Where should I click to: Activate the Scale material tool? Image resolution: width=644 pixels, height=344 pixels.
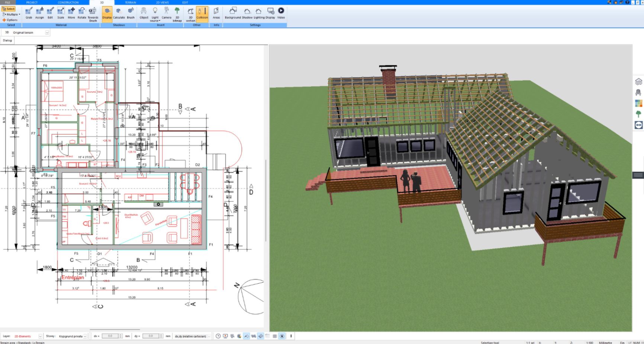pos(61,13)
